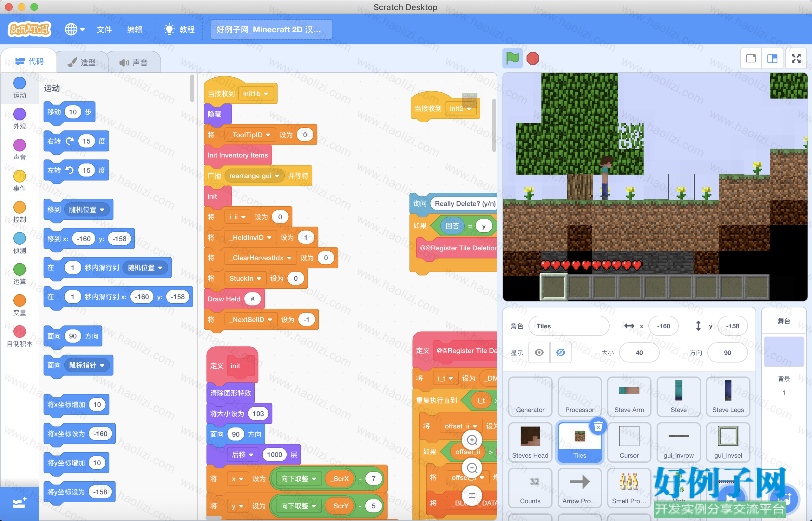812x521 pixels.
Task: Open the rearrange gui broadcast dropdown
Action: 254,176
